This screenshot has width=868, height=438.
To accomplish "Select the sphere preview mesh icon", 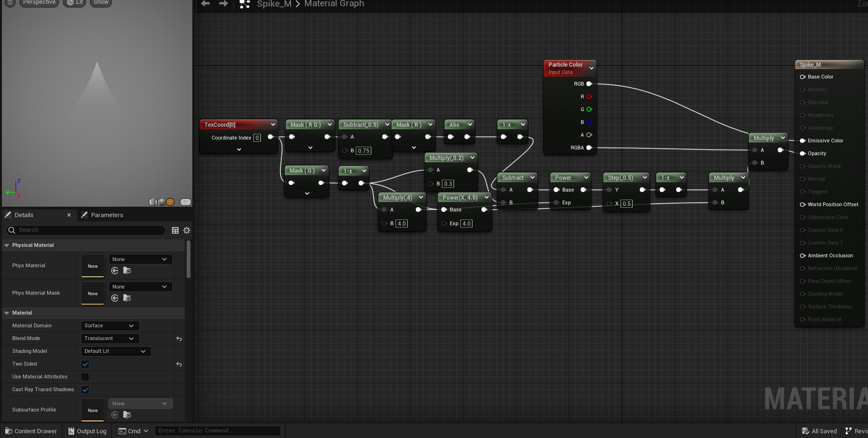I will coord(162,202).
